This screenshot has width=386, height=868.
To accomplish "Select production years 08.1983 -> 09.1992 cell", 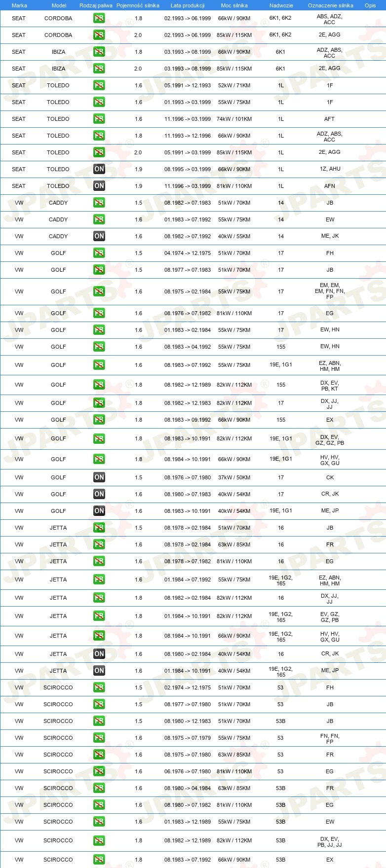I will [188, 420].
